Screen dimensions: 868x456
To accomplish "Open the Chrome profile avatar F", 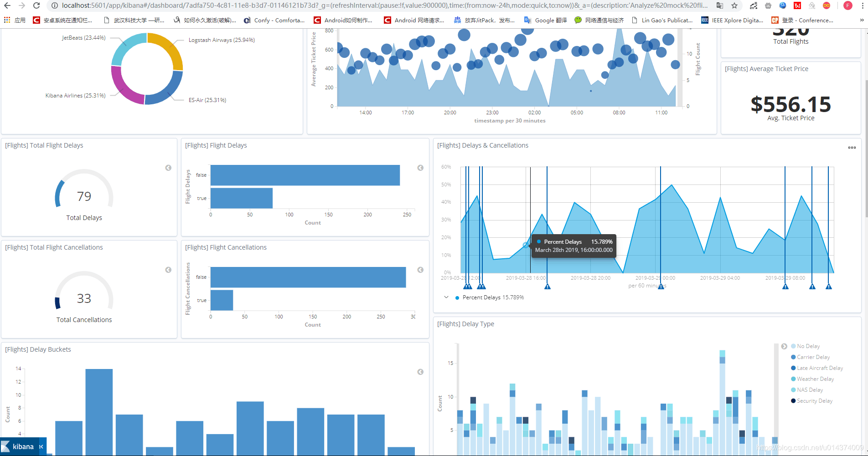I will tap(848, 5).
